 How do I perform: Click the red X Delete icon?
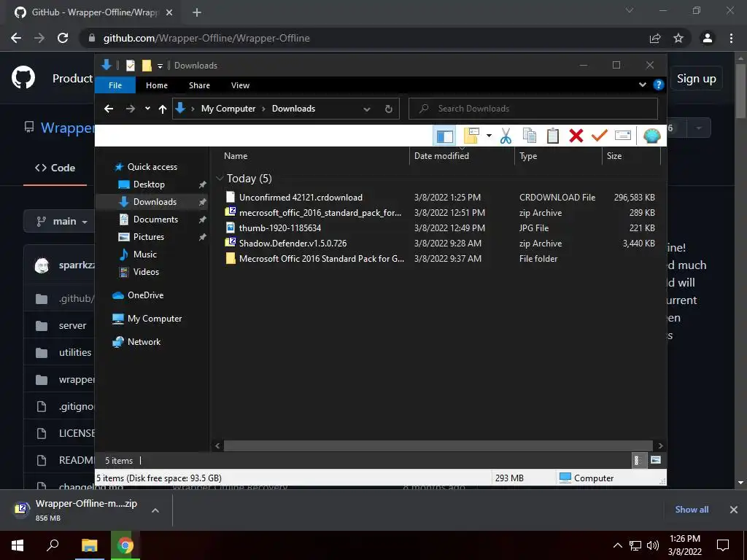[x=576, y=136]
